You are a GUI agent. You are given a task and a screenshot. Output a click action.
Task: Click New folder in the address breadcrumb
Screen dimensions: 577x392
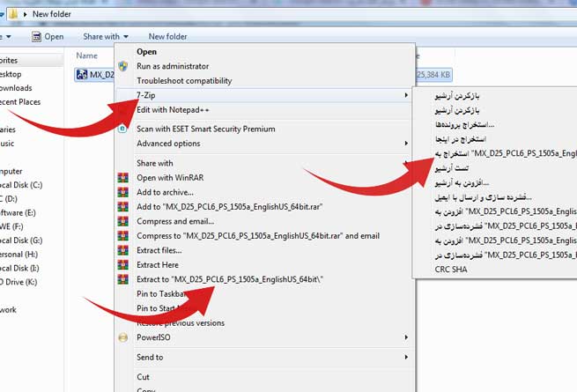[x=51, y=14]
